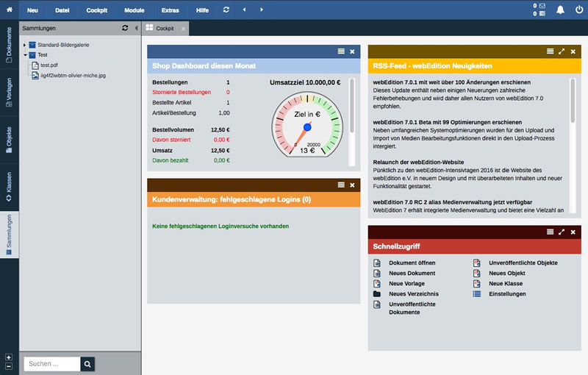Open webEdition 7.0.1 Änderungen news item
Viewport: 588px width, 375px height.
point(451,82)
